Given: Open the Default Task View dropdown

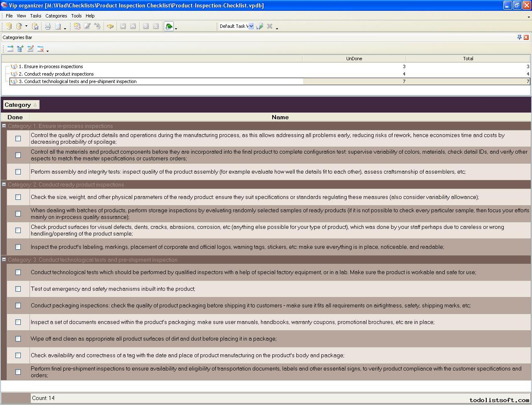Looking at the screenshot, I should (x=251, y=26).
